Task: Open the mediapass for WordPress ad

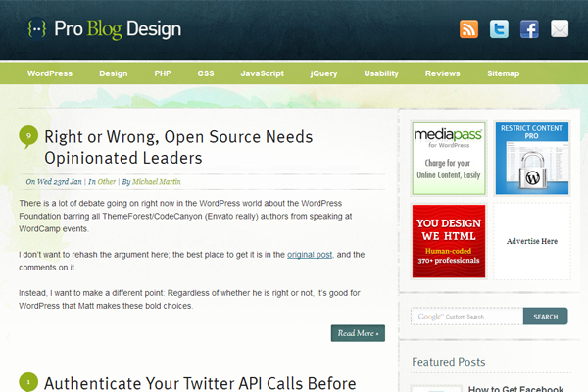Action: 449,158
